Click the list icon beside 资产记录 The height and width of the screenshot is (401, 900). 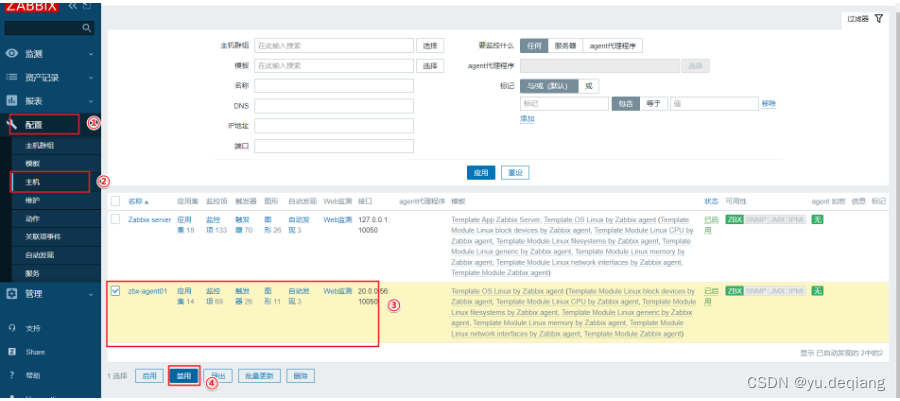(11, 77)
